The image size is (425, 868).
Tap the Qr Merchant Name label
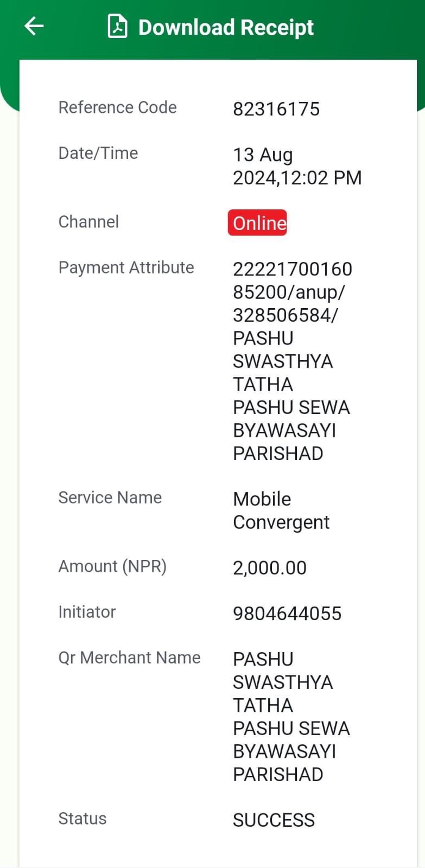(130, 658)
